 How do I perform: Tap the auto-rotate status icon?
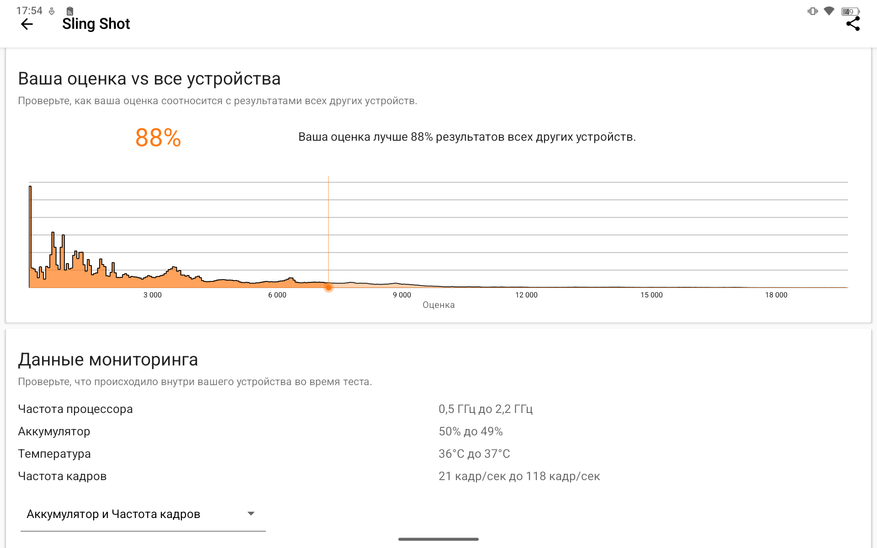pyautogui.click(x=812, y=11)
